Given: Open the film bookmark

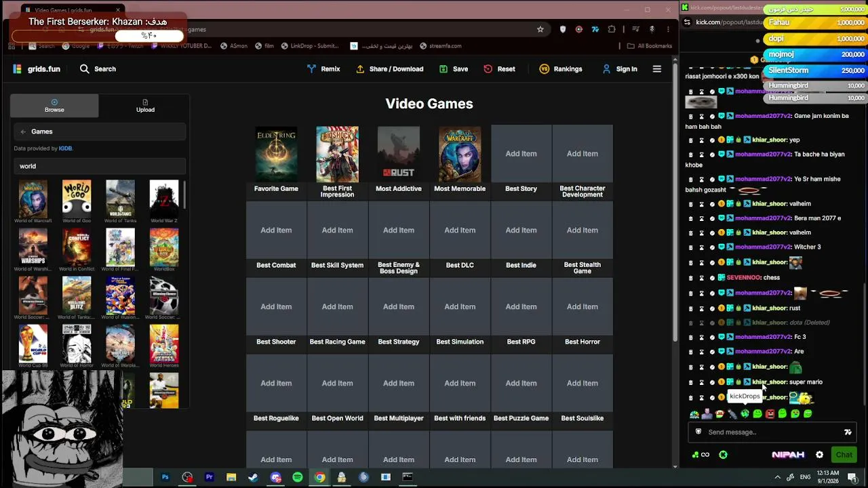Looking at the screenshot, I should 264,46.
